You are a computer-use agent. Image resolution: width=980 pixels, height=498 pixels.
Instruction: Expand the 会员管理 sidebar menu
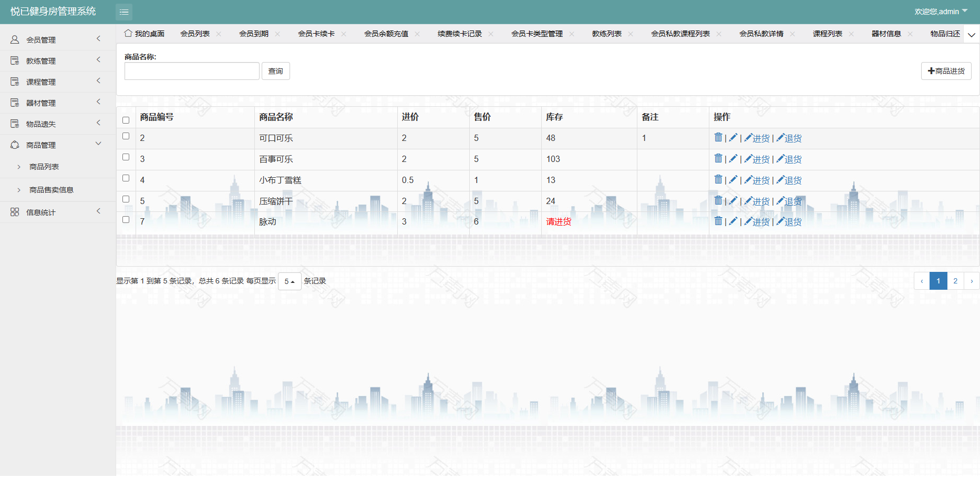58,39
